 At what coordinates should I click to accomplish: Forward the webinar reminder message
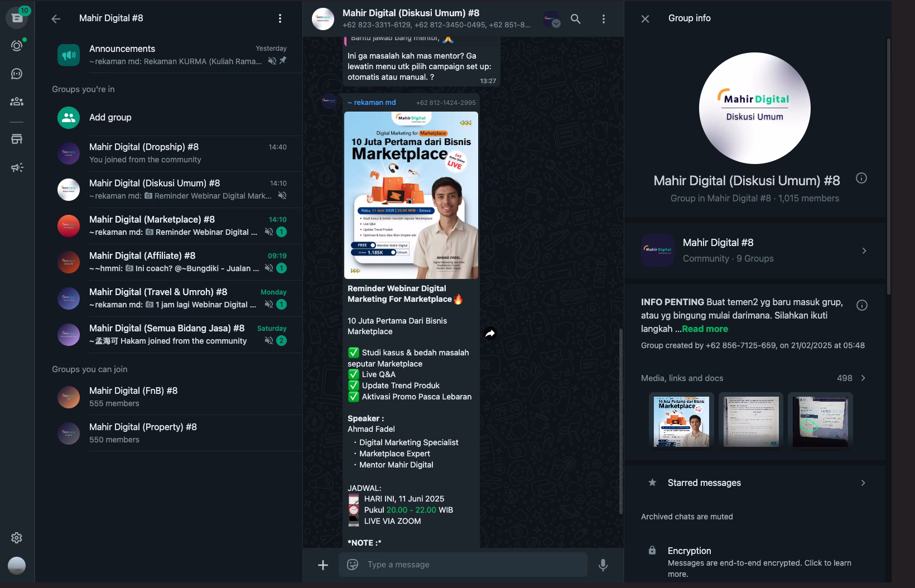490,334
